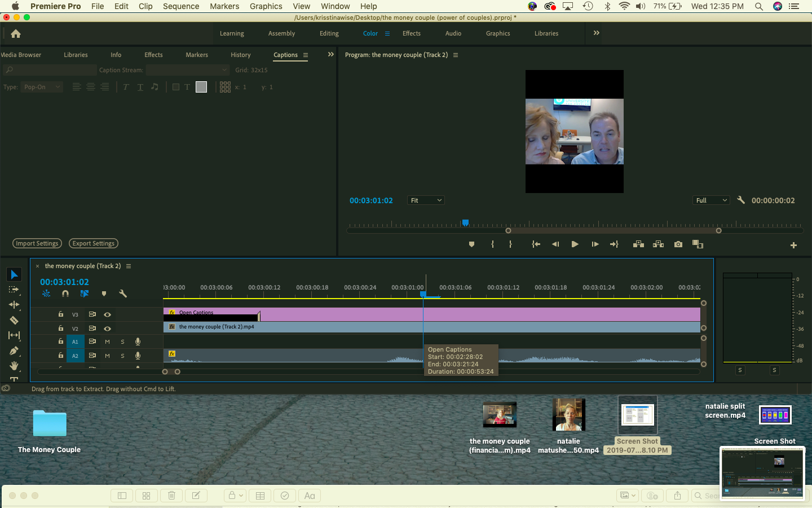This screenshot has height=508, width=812.
Task: Play the program monitor
Action: tap(575, 244)
